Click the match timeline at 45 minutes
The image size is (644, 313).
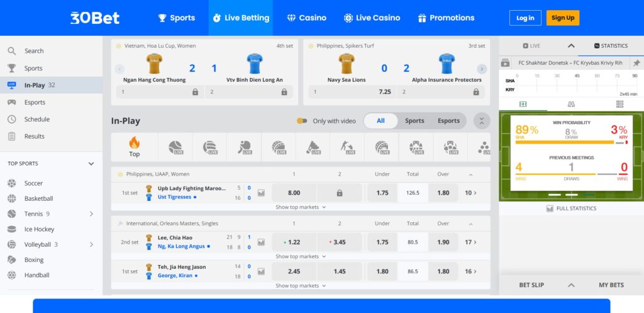[x=577, y=83]
